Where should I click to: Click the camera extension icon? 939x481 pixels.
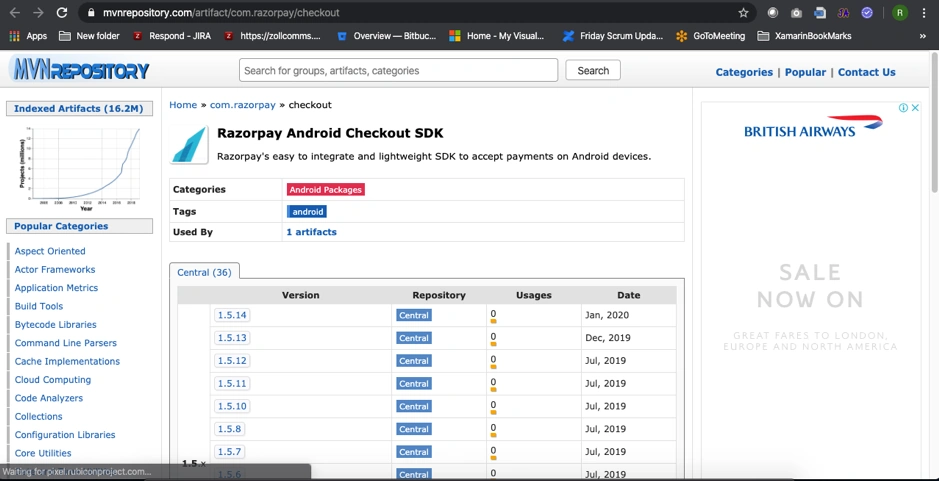(x=796, y=13)
